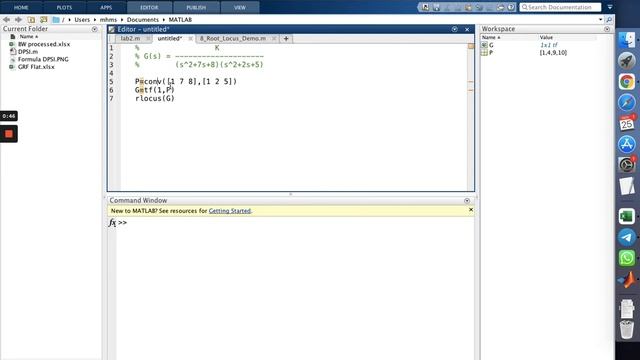This screenshot has height=360, width=640.
Task: Open the PUBLISH ribbon tab
Action: pos(196,7)
